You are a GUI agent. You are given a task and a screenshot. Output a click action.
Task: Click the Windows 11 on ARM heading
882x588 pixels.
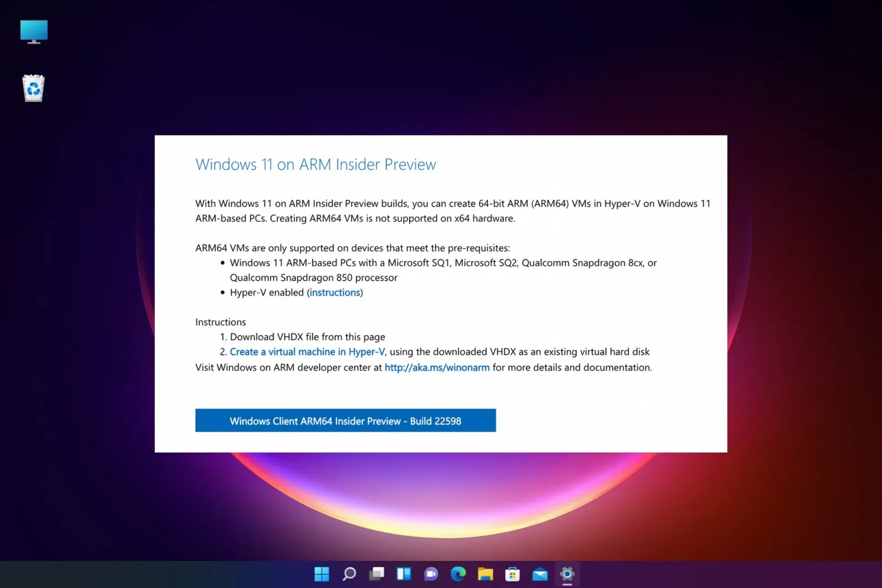316,164
